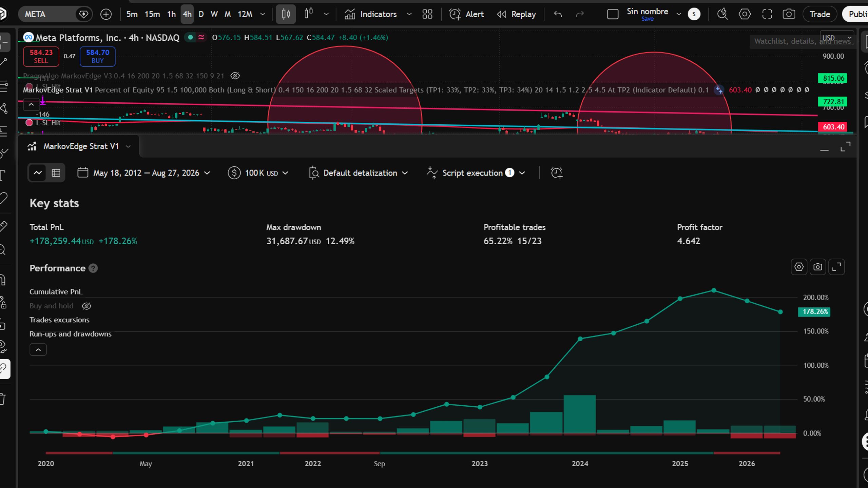Switch to the Daily (D) timeframe
The height and width of the screenshot is (488, 868).
(201, 14)
